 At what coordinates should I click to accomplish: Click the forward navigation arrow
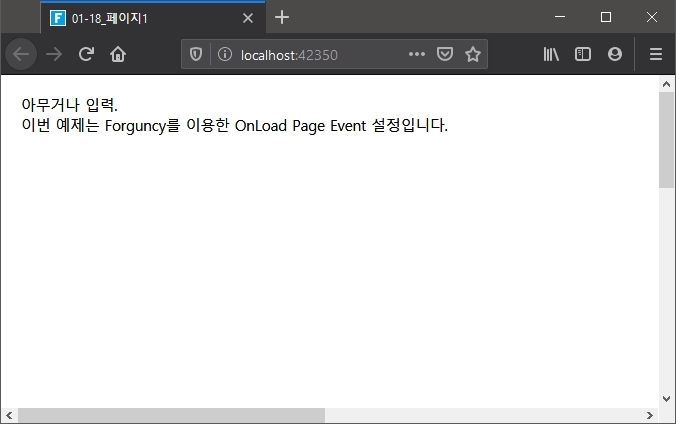pyautogui.click(x=54, y=55)
